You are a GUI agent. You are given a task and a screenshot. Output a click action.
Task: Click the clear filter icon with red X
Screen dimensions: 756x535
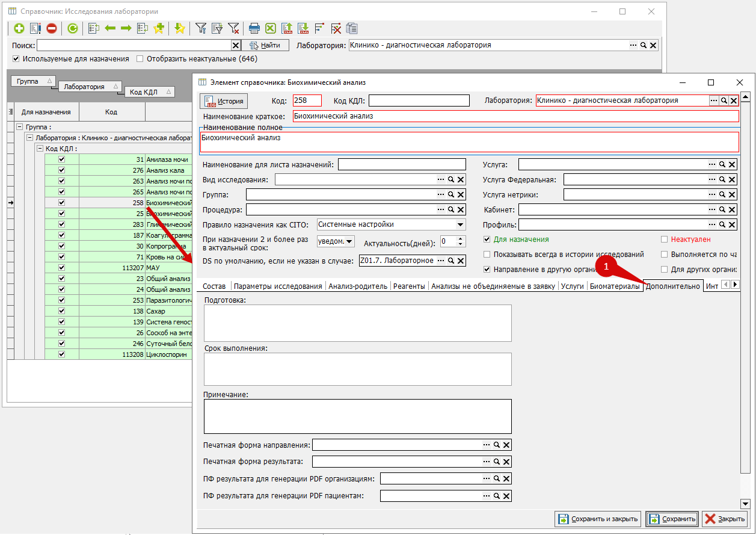point(233,28)
